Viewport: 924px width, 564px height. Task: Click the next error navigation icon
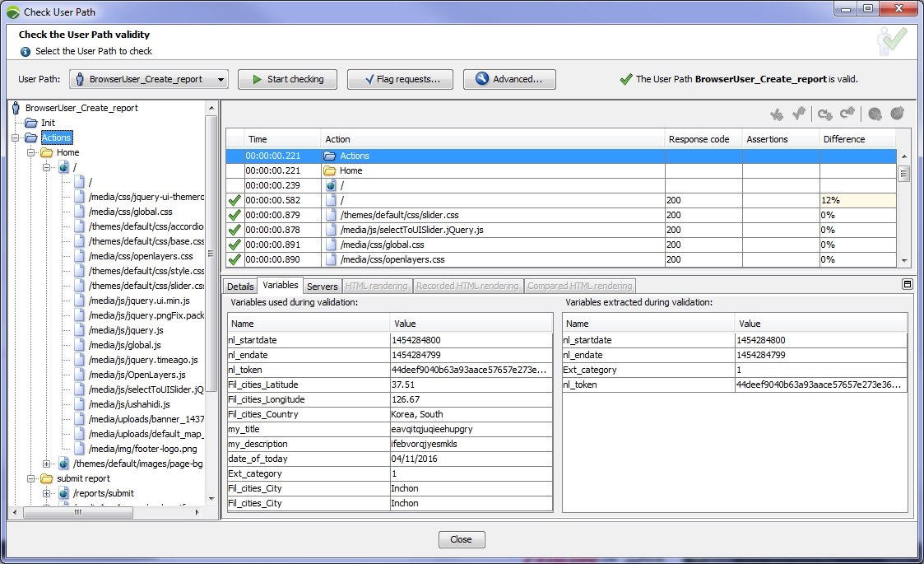click(x=875, y=114)
